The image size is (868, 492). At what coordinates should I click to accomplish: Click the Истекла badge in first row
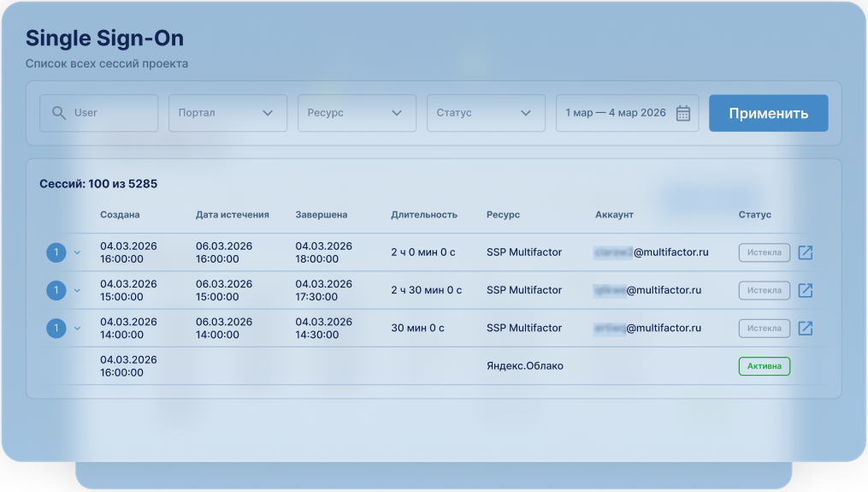(764, 252)
